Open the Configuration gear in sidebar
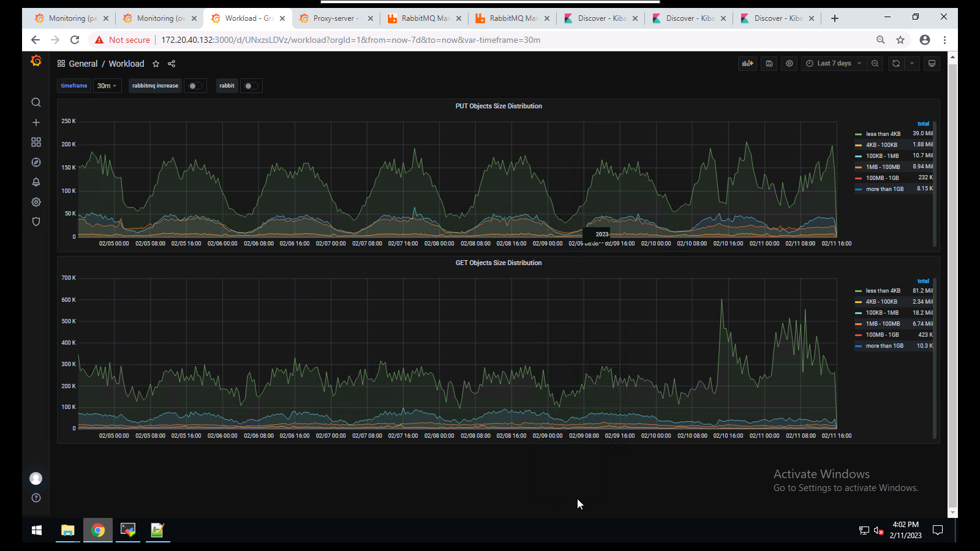The image size is (980, 551). (36, 202)
